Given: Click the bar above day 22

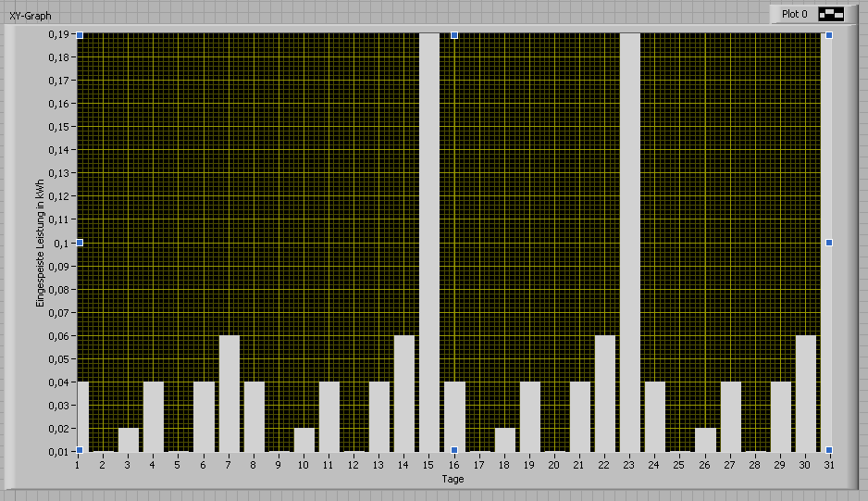Looking at the screenshot, I should [x=605, y=394].
